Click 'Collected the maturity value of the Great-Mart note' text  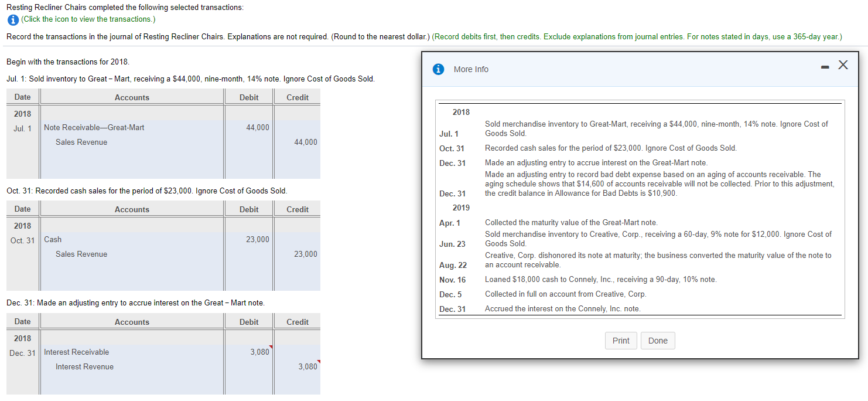point(571,222)
